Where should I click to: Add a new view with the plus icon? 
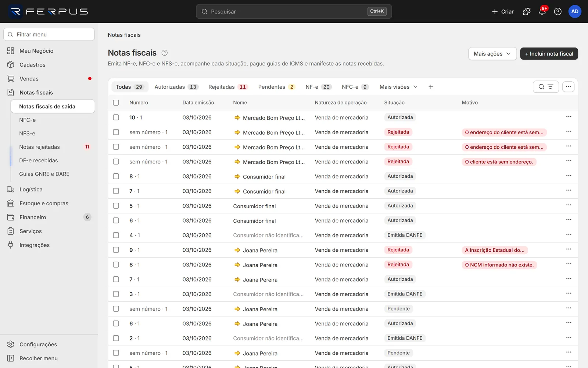point(431,87)
